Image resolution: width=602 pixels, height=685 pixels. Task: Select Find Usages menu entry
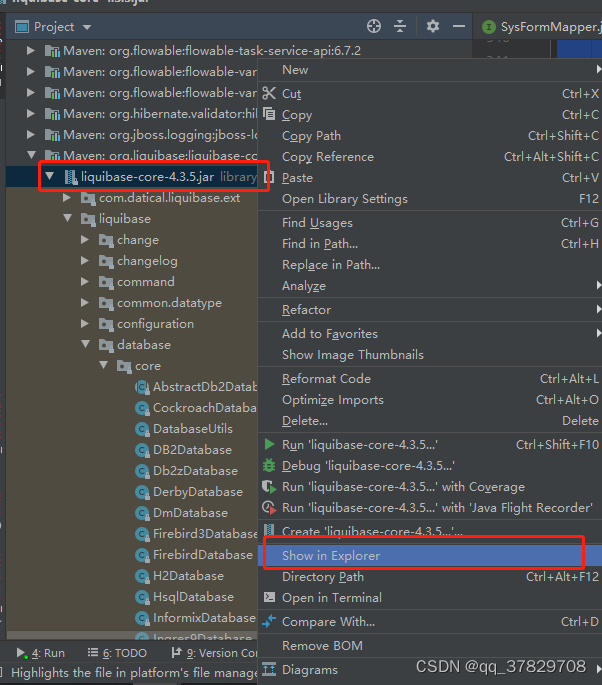(x=430, y=222)
